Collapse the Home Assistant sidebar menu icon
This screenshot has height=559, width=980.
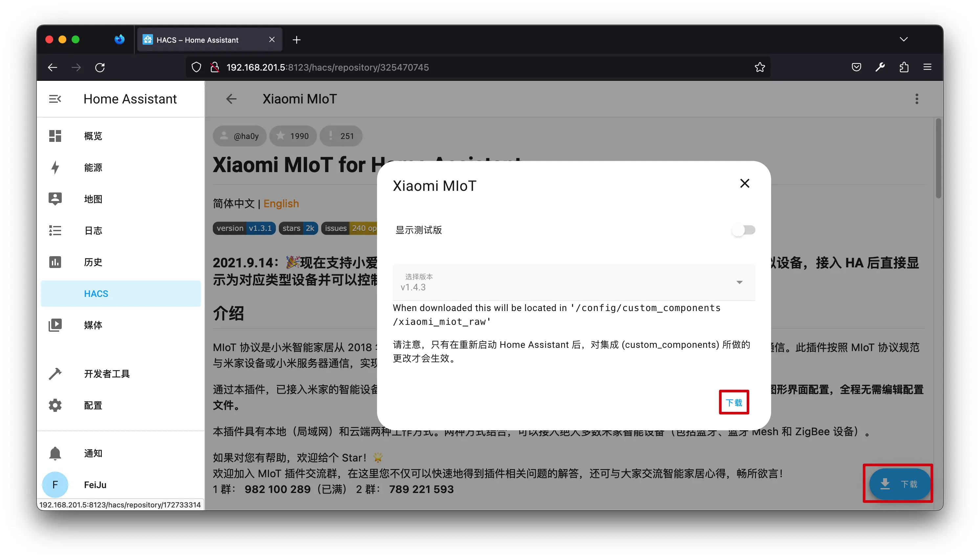coord(55,99)
